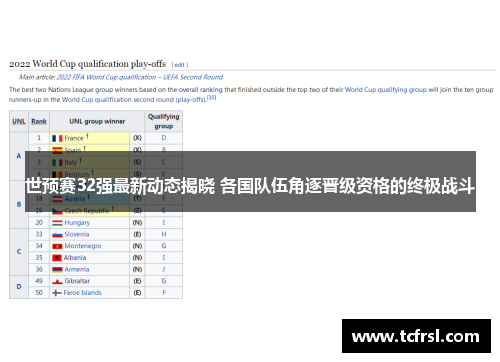Click the UNL column header
The image size is (500, 362).
point(19,121)
